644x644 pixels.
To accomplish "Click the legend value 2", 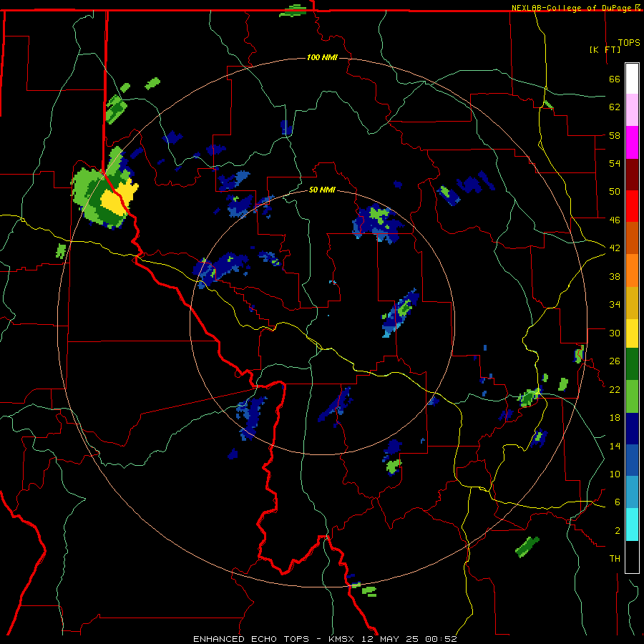I will pyautogui.click(x=618, y=531).
